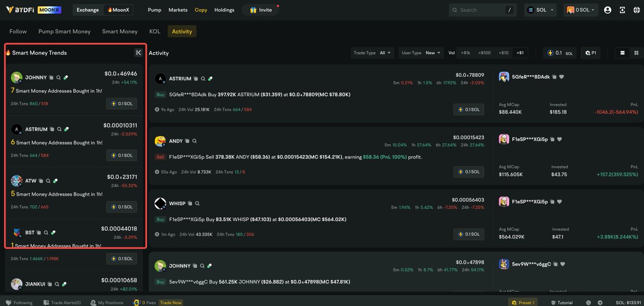Open Following in footer bar

point(19,303)
